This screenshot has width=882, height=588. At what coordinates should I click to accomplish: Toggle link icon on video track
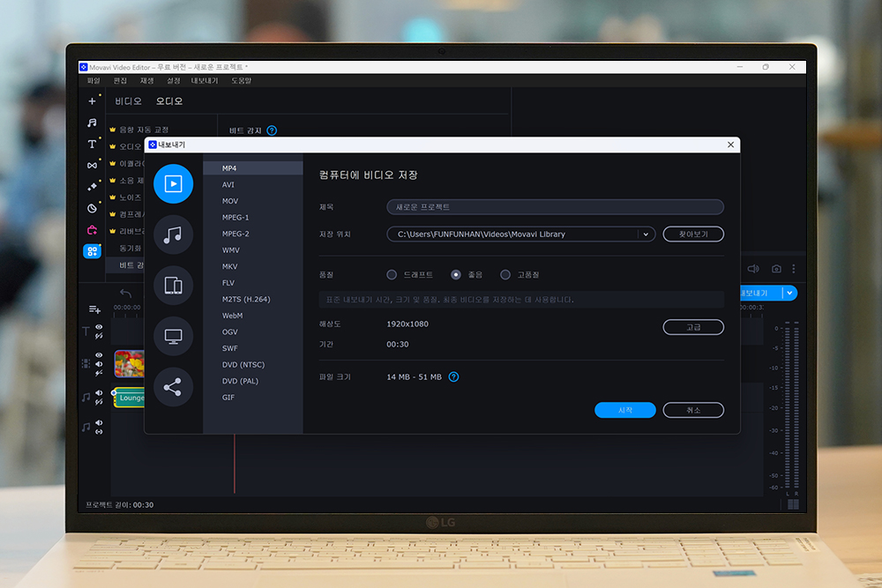click(x=99, y=373)
